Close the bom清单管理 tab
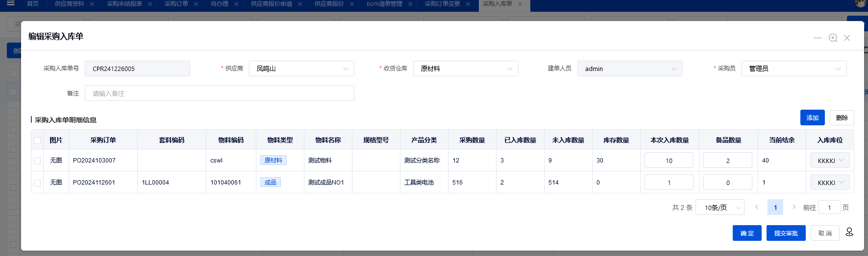 [410, 4]
